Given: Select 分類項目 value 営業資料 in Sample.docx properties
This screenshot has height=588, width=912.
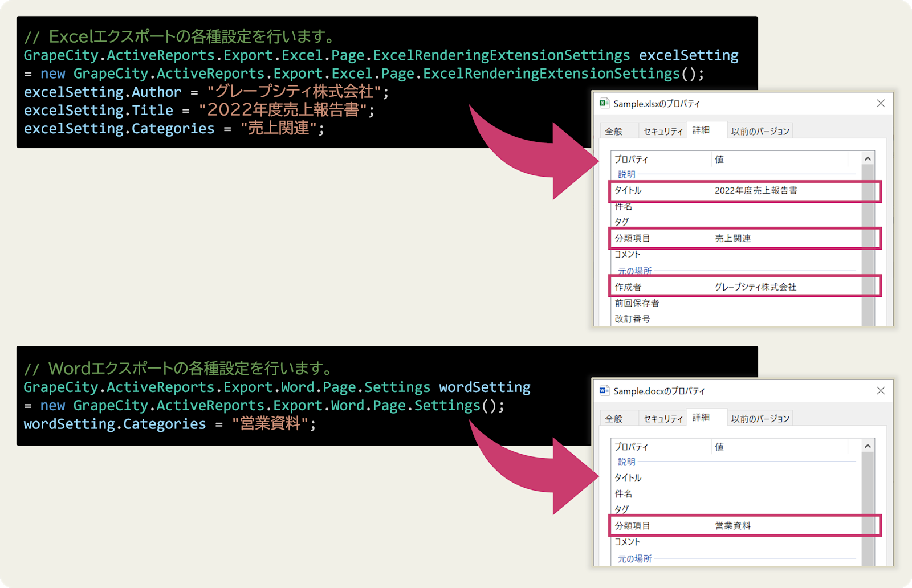Looking at the screenshot, I should point(733,525).
